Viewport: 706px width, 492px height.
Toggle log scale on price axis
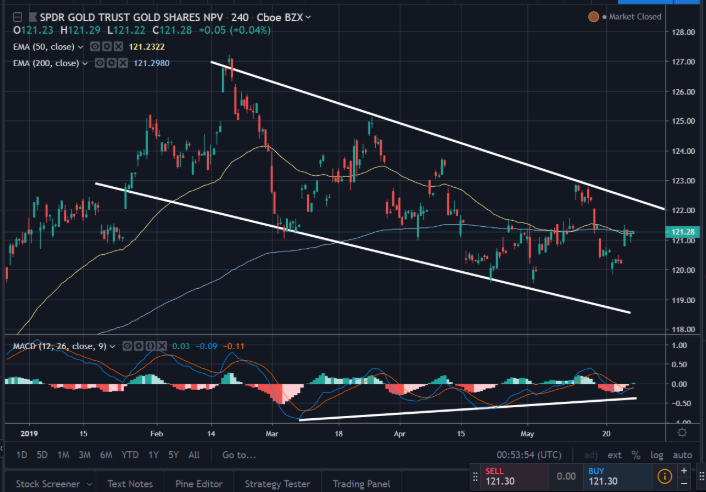(655, 455)
